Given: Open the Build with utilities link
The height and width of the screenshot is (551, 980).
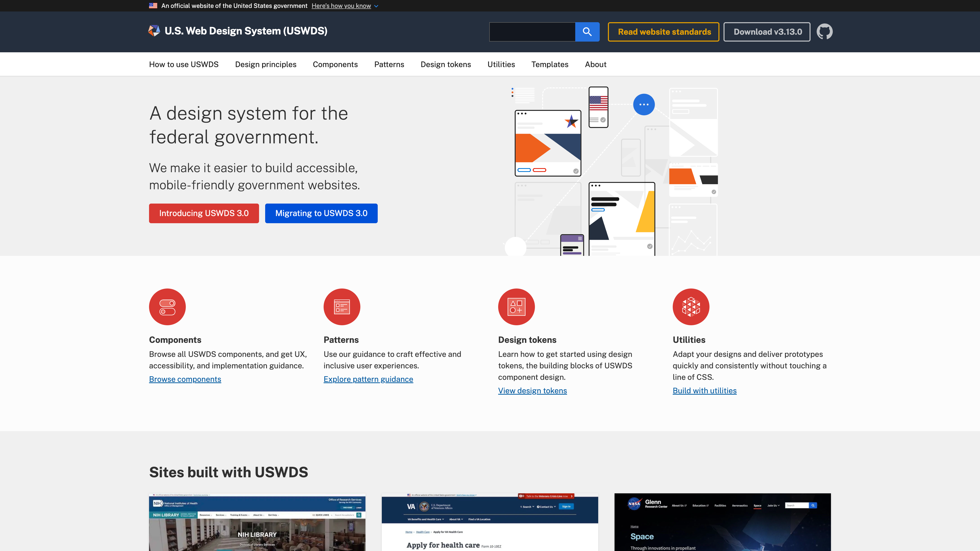Looking at the screenshot, I should pyautogui.click(x=704, y=391).
